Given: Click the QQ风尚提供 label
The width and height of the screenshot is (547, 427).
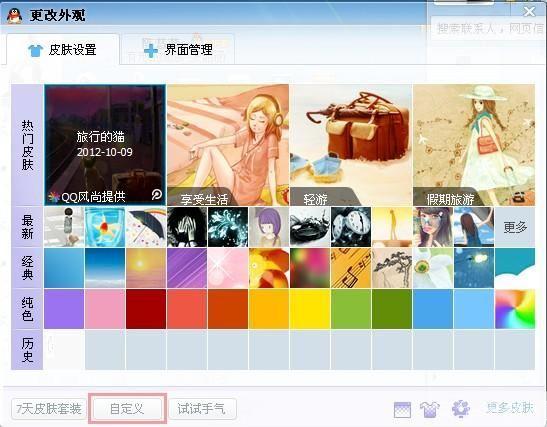Looking at the screenshot, I should (x=93, y=197).
